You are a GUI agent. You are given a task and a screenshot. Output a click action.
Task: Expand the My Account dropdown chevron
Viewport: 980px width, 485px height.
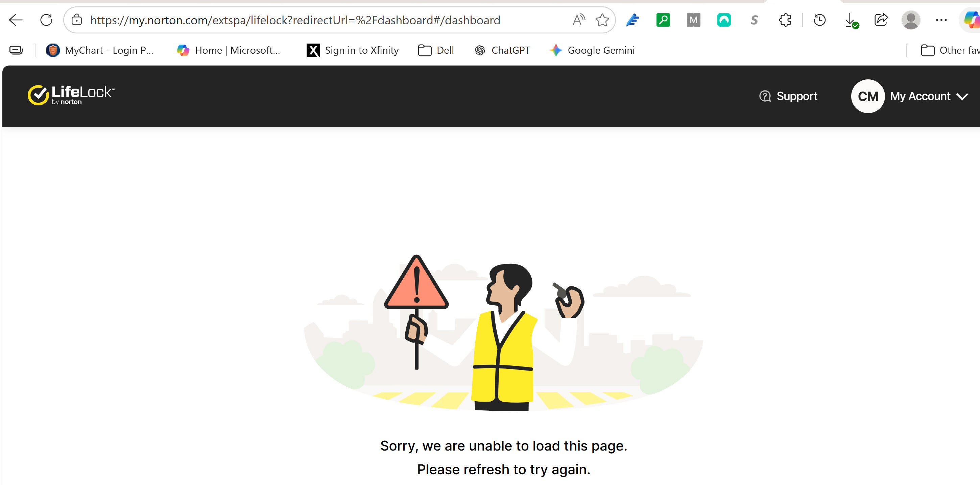tap(962, 97)
